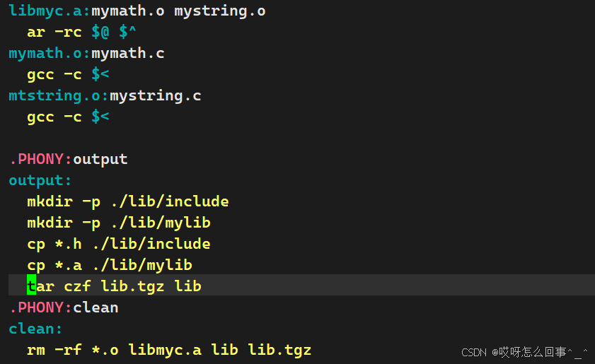Click the 'mkdir -p ./lib/mylib' line
Viewport: 595px width, 364px height.
(x=119, y=223)
